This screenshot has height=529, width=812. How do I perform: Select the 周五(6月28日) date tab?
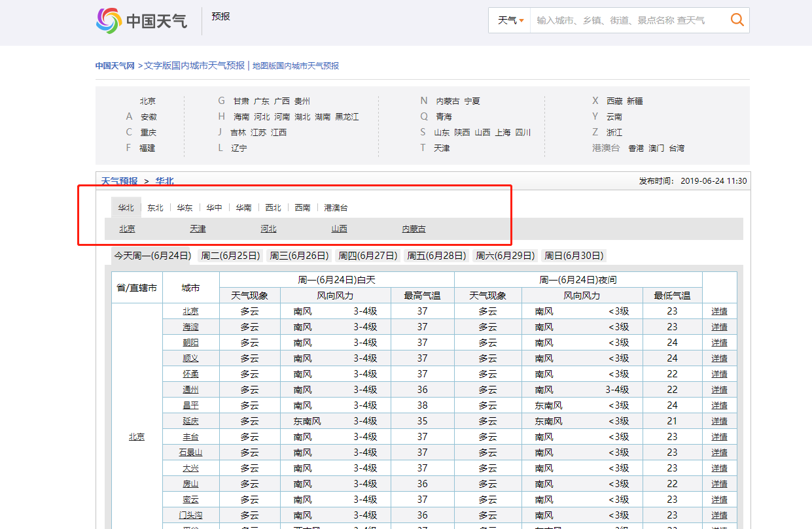(x=436, y=256)
